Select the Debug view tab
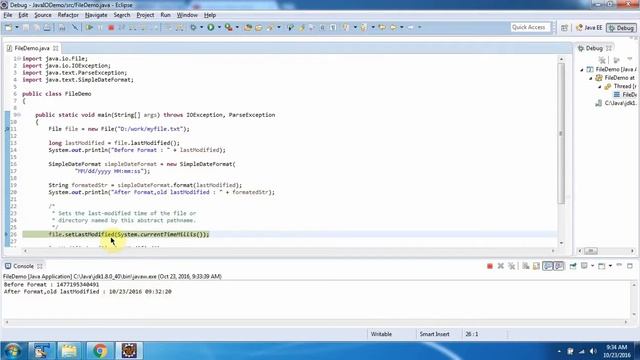640x360 pixels. tap(594, 48)
